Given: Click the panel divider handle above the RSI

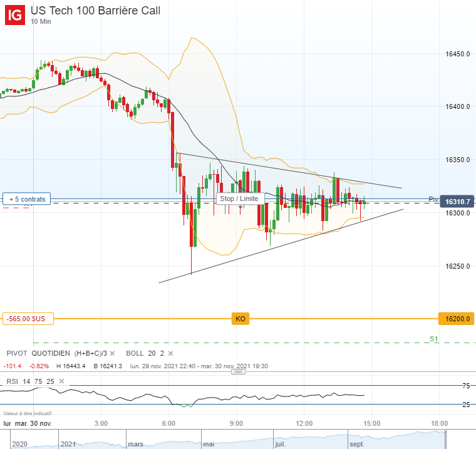Looking at the screenshot, I should (x=238, y=371).
